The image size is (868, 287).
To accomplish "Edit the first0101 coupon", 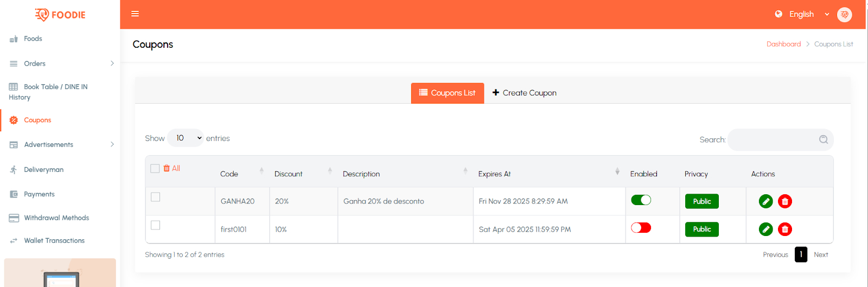I will (765, 229).
